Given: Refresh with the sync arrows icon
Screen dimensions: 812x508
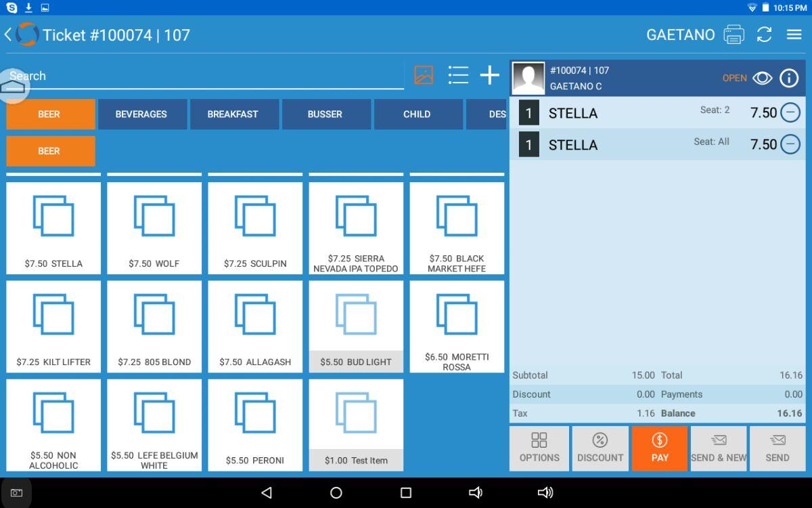Looking at the screenshot, I should [765, 35].
